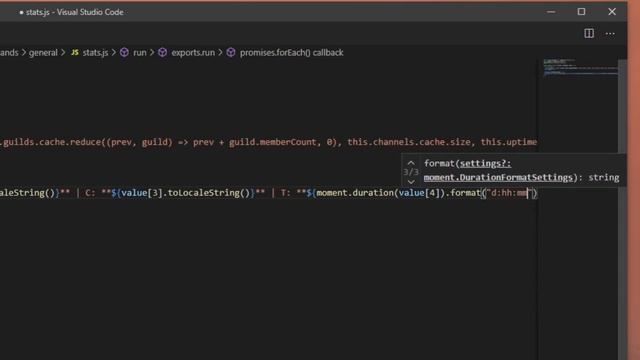Split the editor to the right
Image resolution: width=640 pixels, height=360 pixels.
(589, 33)
